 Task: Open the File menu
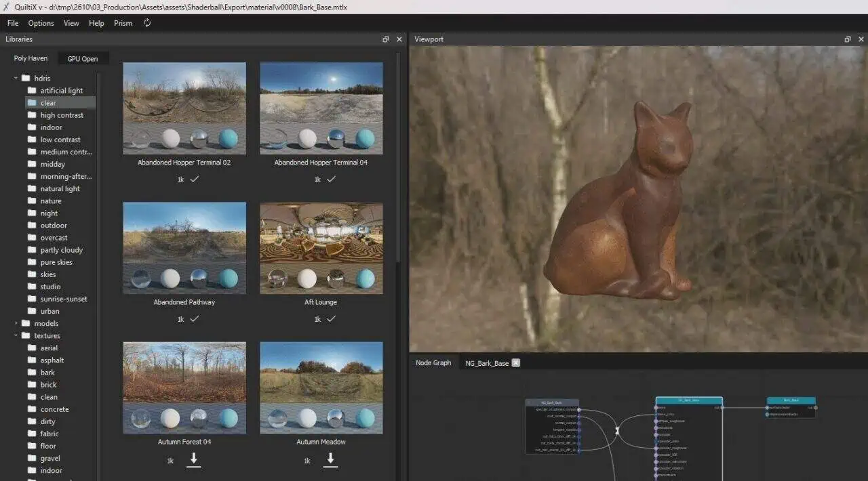pos(13,23)
